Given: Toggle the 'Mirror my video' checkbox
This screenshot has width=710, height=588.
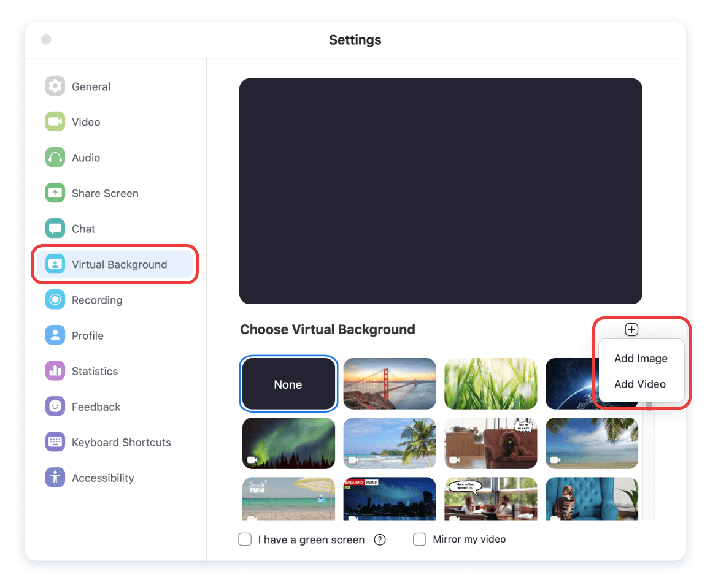Looking at the screenshot, I should point(419,540).
